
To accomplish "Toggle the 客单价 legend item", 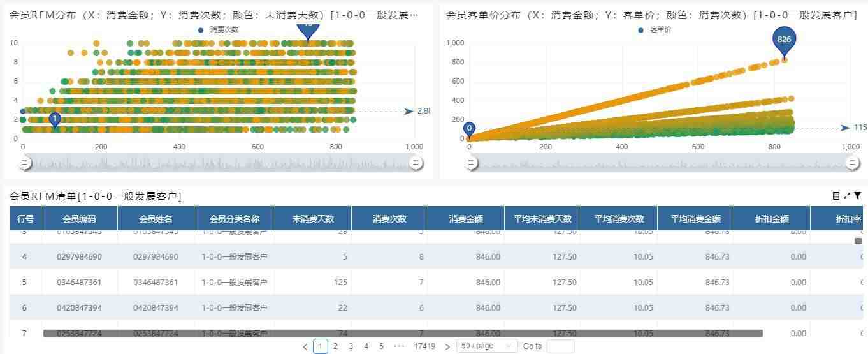I will [x=654, y=29].
